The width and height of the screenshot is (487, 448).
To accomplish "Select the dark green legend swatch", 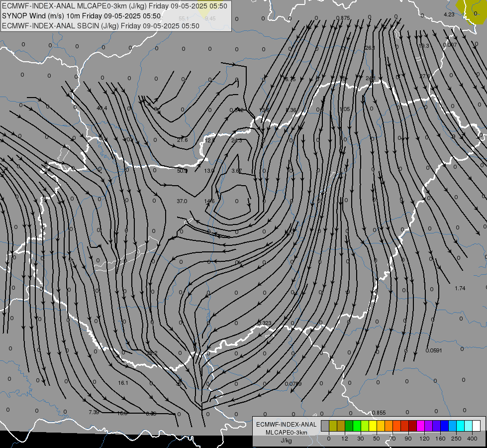I will pyautogui.click(x=349, y=426).
